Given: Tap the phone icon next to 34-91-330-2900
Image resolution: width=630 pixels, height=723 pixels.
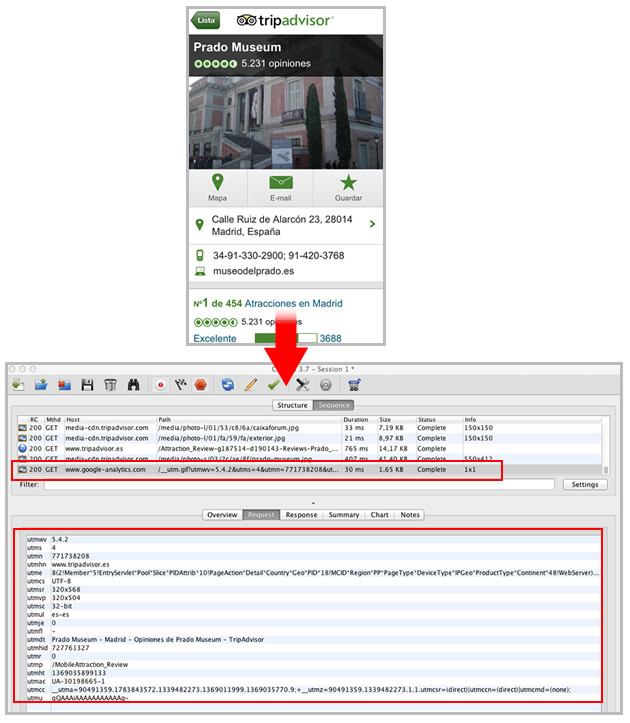Looking at the screenshot, I should 200,255.
